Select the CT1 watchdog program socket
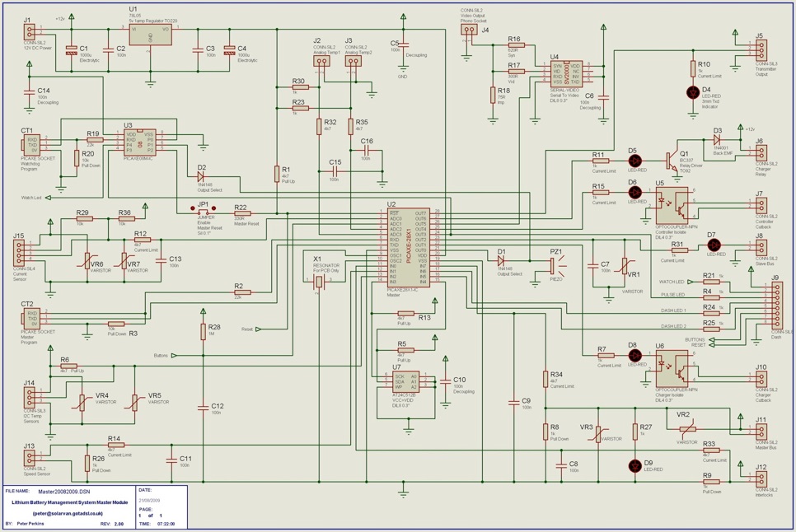 pos(30,143)
